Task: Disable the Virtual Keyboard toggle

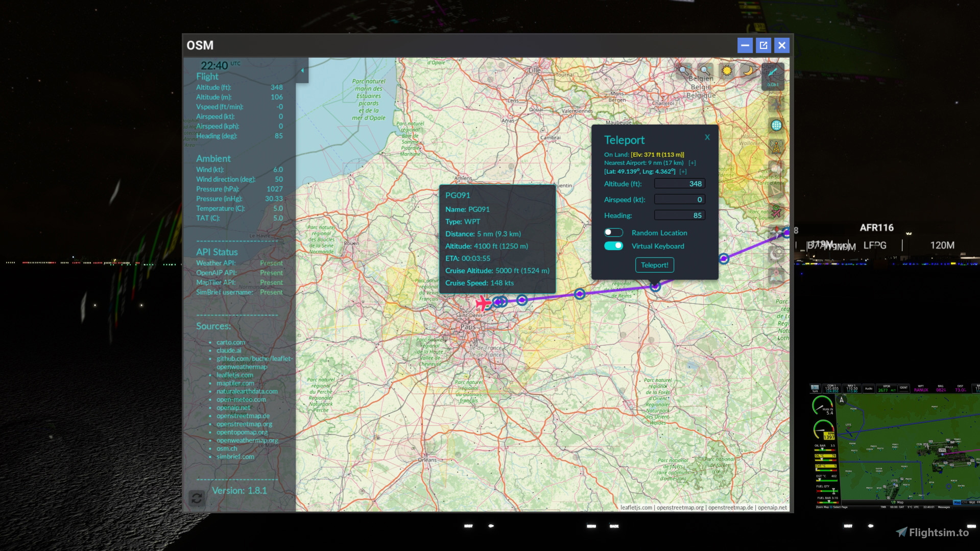Action: (x=613, y=246)
